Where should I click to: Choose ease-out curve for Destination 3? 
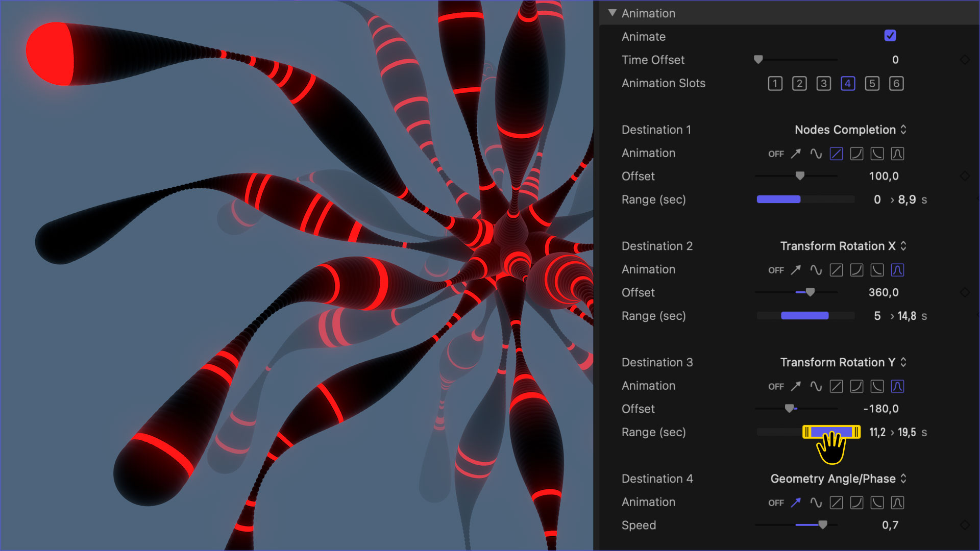tap(877, 386)
